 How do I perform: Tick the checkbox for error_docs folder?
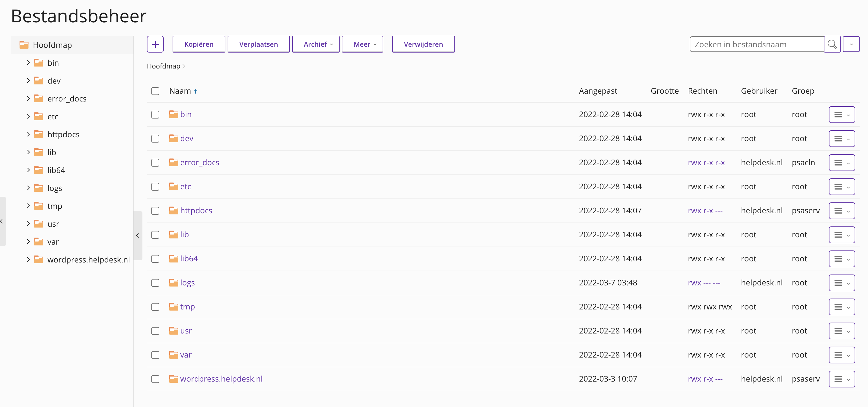[x=155, y=163]
